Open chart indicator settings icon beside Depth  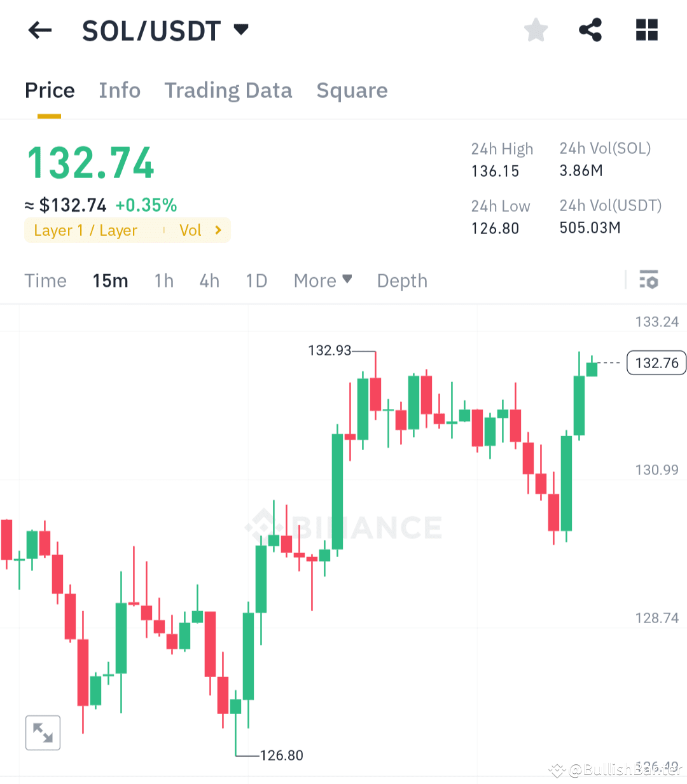(649, 280)
